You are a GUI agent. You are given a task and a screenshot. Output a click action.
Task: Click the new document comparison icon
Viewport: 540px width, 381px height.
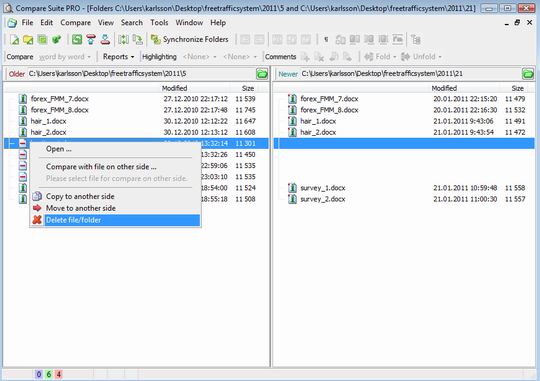point(14,40)
